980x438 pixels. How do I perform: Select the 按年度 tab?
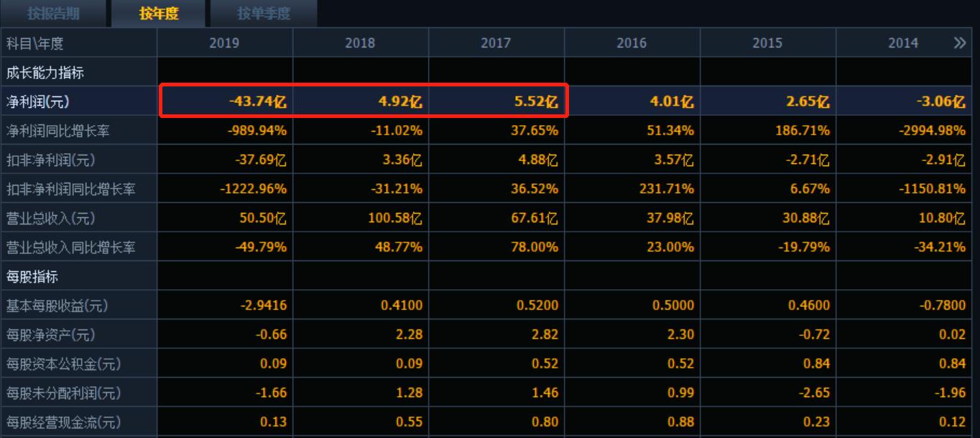[x=158, y=13]
